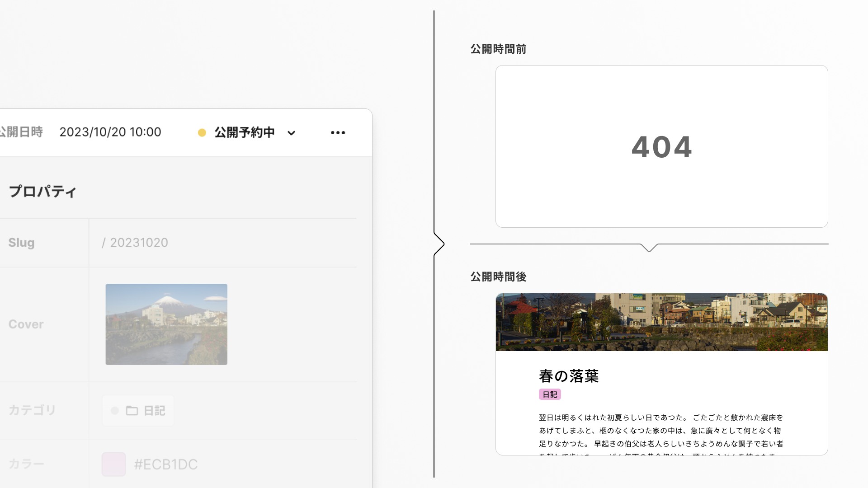
Task: Click the 404 error text
Action: (662, 147)
